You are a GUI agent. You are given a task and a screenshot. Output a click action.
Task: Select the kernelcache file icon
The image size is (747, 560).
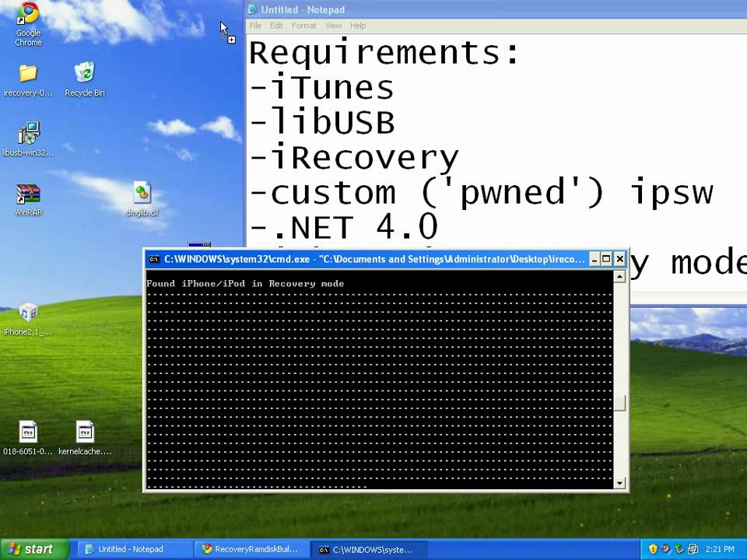click(85, 438)
